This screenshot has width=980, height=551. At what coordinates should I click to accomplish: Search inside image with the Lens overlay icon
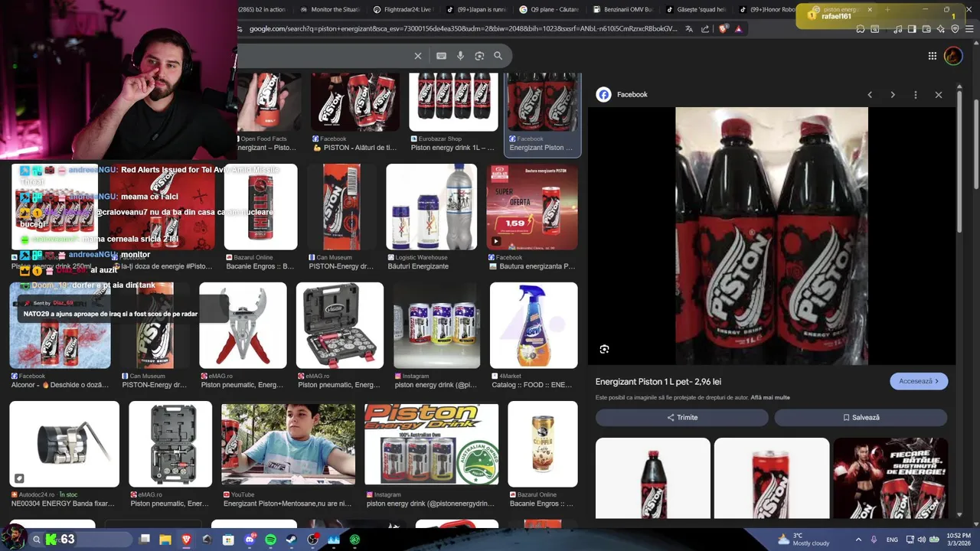click(x=605, y=350)
